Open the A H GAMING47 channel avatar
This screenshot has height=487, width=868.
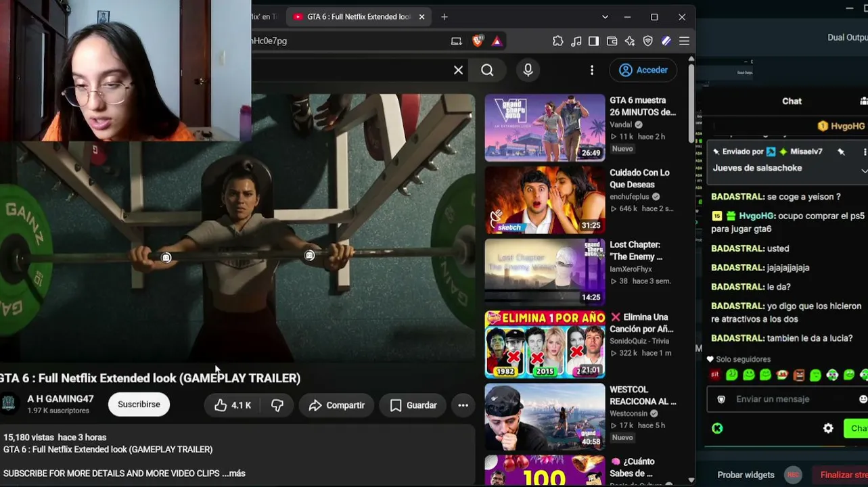click(9, 404)
